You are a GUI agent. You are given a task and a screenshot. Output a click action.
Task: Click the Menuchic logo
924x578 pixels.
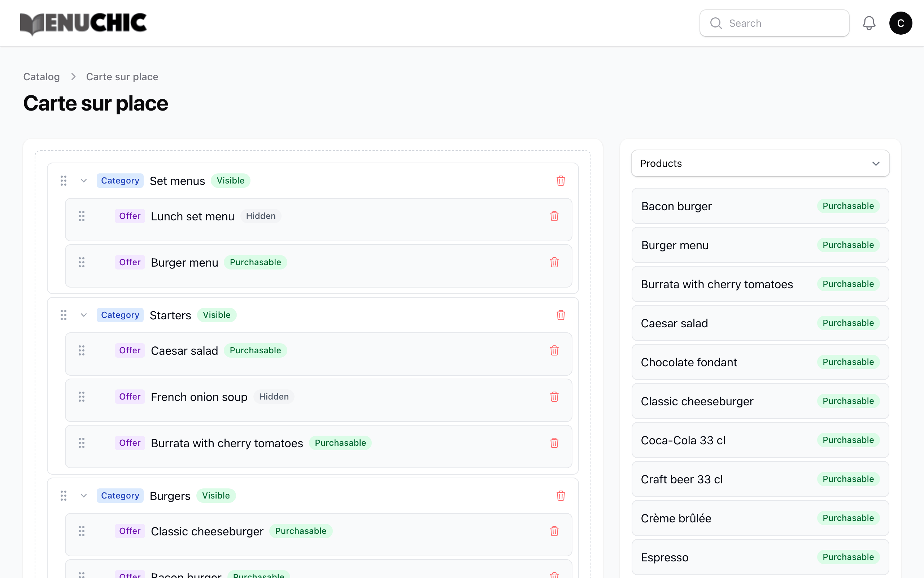[83, 24]
